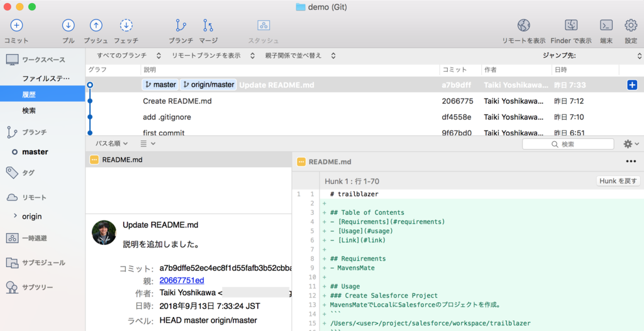The height and width of the screenshot is (331, 644).
Task: Click the Fetch (フェッチ) toolbar icon
Action: pyautogui.click(x=126, y=25)
